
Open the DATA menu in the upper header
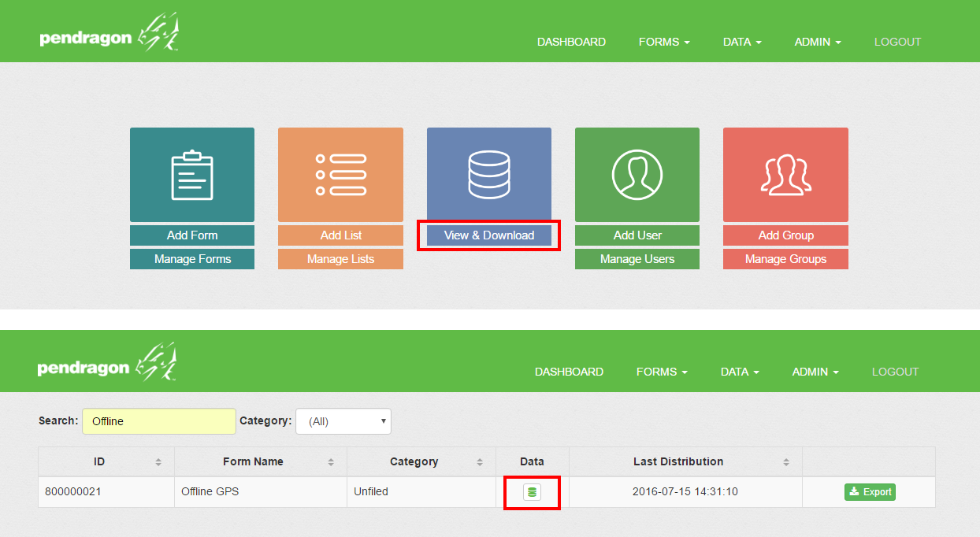[742, 42]
